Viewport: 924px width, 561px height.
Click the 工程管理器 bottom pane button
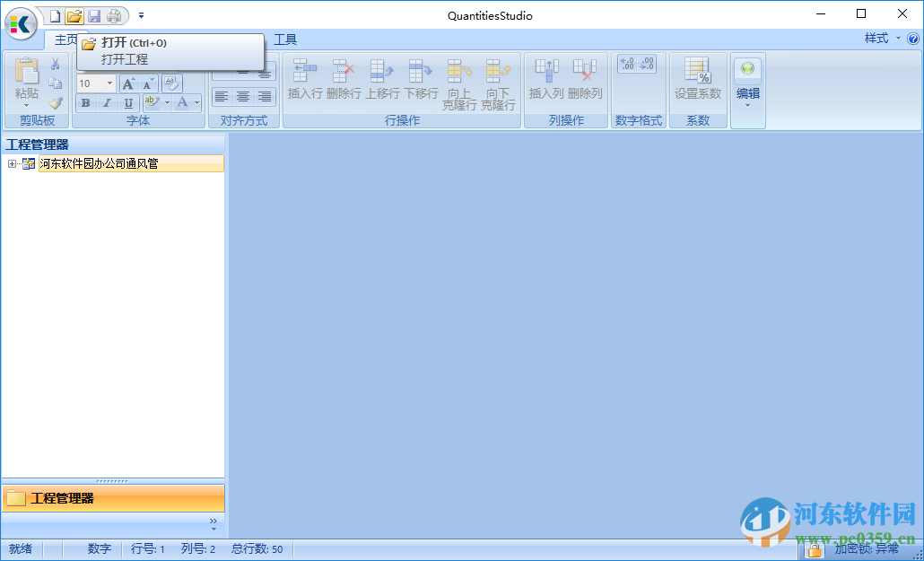pos(113,498)
